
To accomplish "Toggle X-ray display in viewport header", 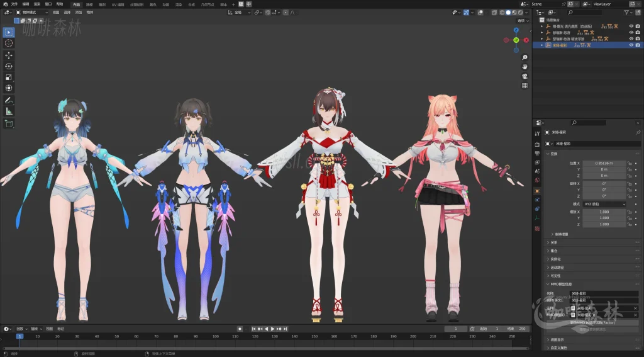I will tap(494, 13).
